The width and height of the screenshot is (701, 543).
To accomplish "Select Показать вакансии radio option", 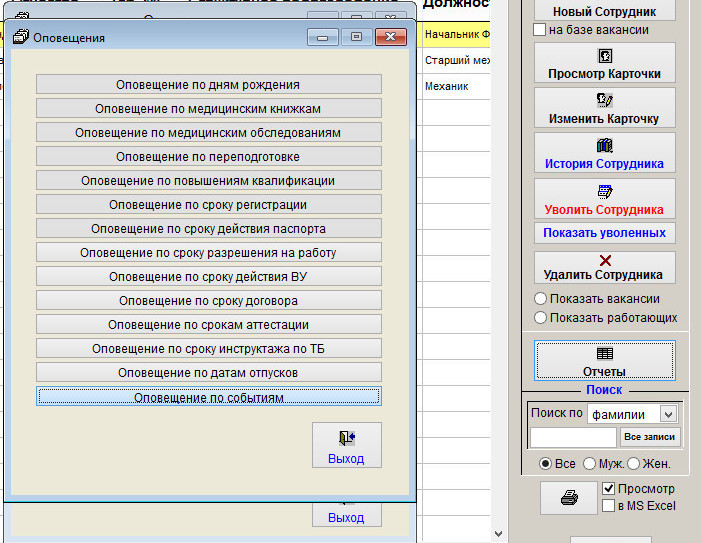I will pos(541,299).
